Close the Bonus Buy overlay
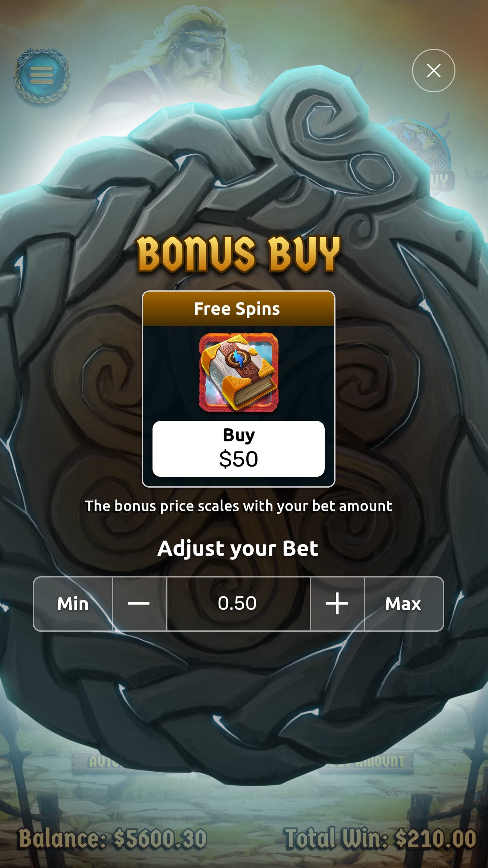The image size is (488, 868). (x=433, y=71)
